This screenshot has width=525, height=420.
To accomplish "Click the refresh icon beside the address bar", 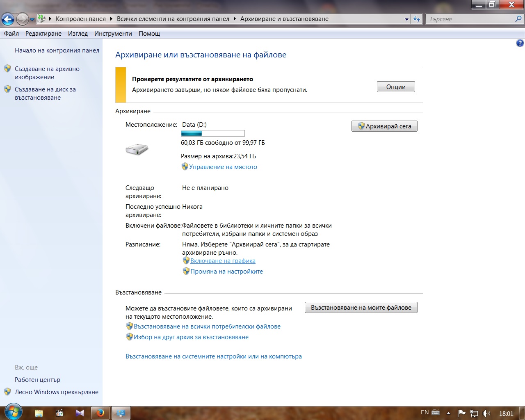I will point(417,19).
